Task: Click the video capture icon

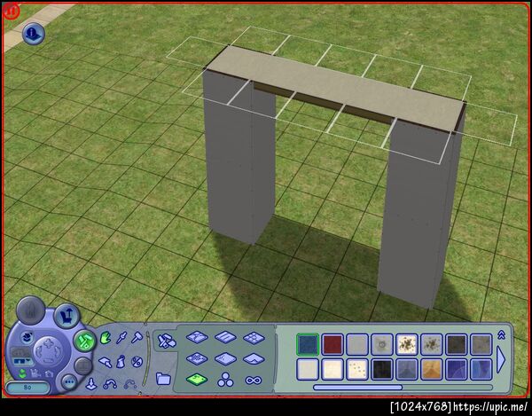Action: click(35, 373)
